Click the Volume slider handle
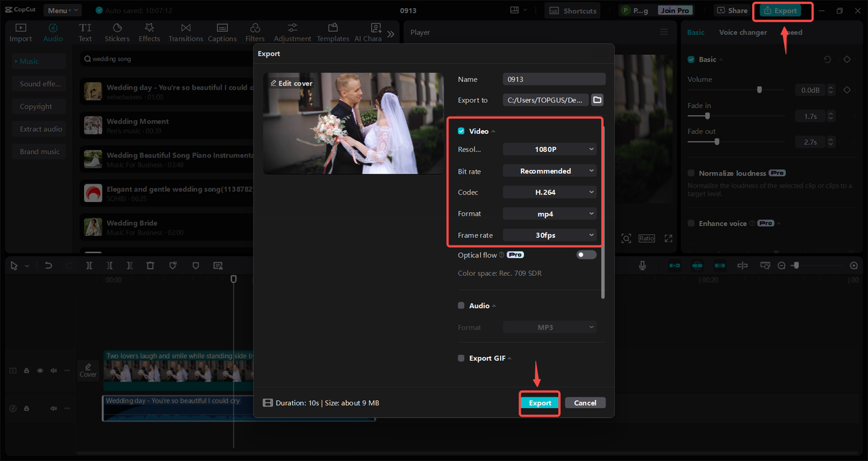The height and width of the screenshot is (461, 868). [x=759, y=89]
